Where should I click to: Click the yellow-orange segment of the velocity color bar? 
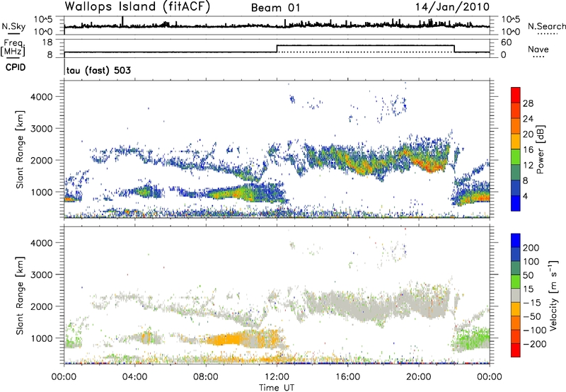click(x=516, y=309)
